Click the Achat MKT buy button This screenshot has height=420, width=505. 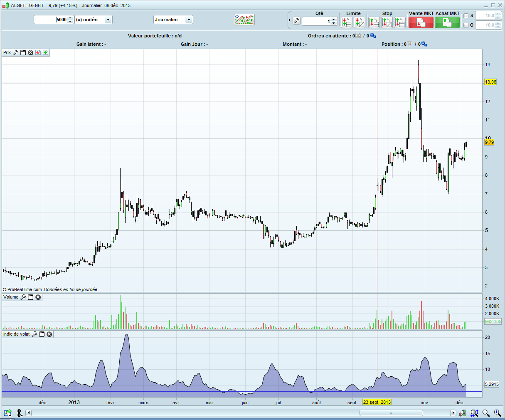coord(447,22)
